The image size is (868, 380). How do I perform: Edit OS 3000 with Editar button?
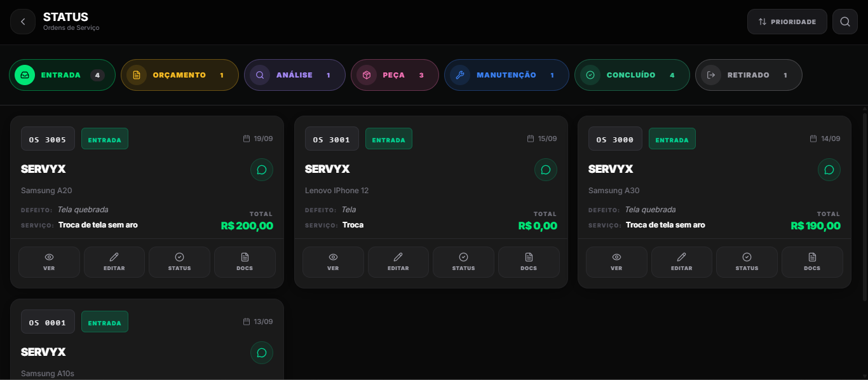pyautogui.click(x=682, y=262)
